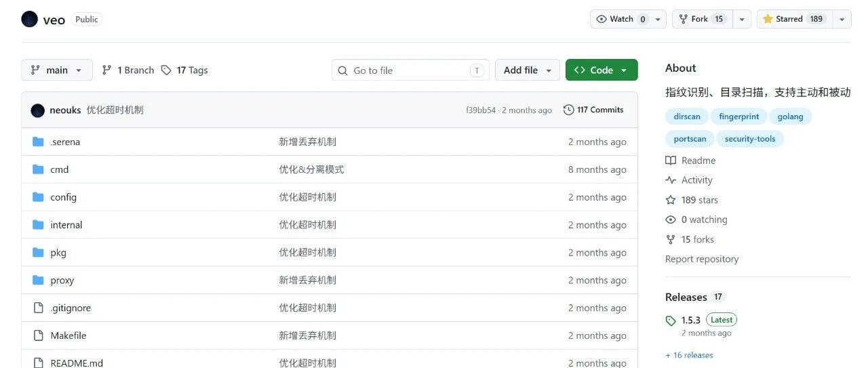Open commit message 新增丢弃机制 for .serena
The image size is (868, 368).
point(307,142)
